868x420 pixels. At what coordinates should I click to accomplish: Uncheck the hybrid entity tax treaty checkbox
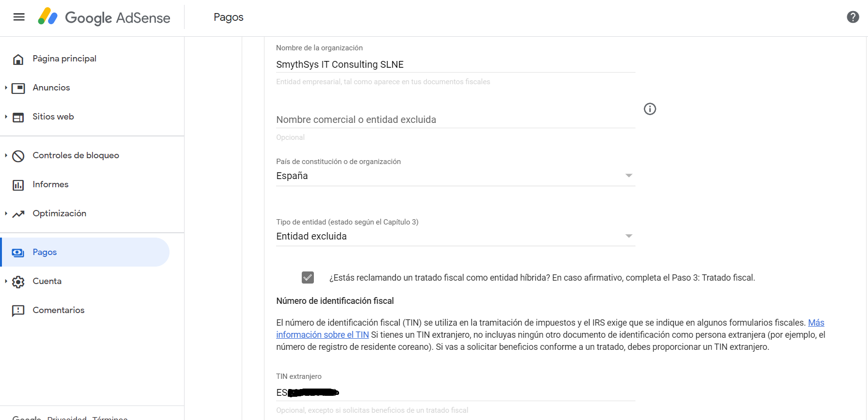(308, 277)
